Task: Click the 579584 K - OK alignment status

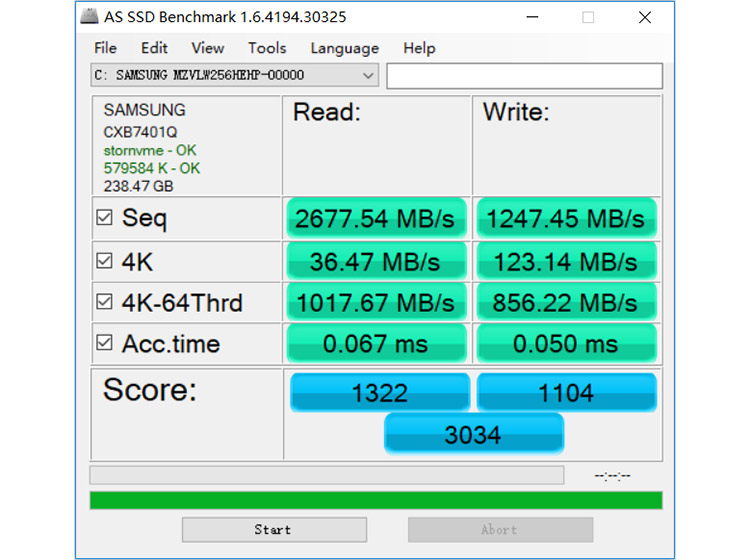Action: (x=152, y=168)
